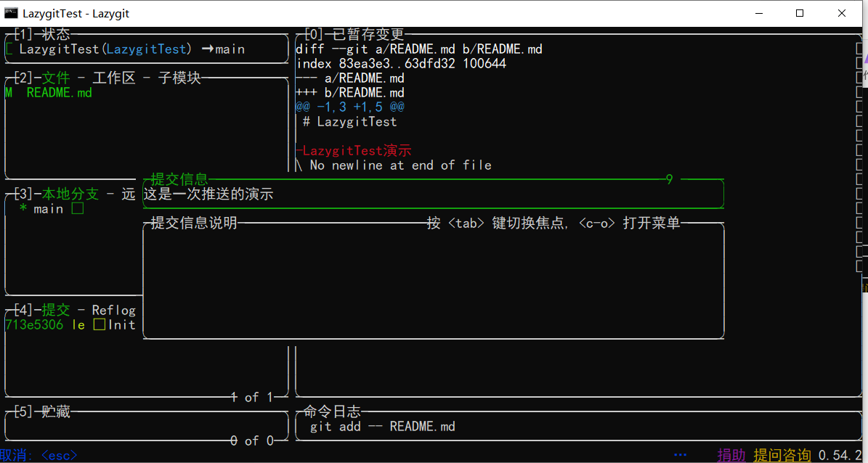The image size is (868, 463).
Task: Click 取消: <esc> to cancel commit
Action: pos(38,455)
